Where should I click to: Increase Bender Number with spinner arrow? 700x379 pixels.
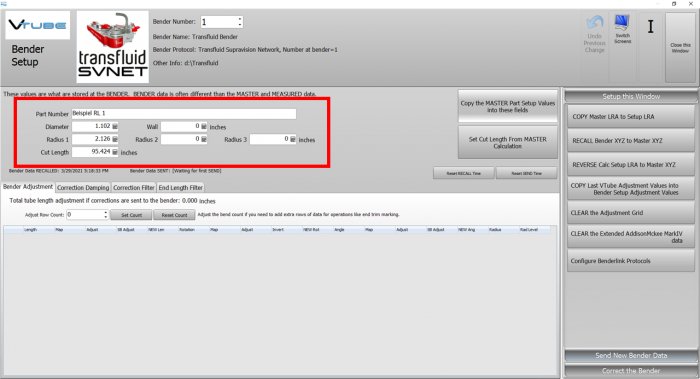coord(240,19)
